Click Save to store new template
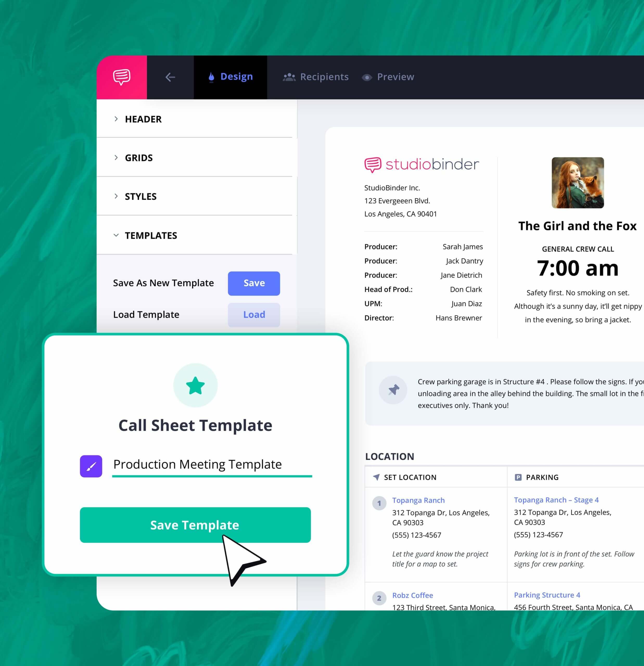The height and width of the screenshot is (666, 644). [x=254, y=283]
